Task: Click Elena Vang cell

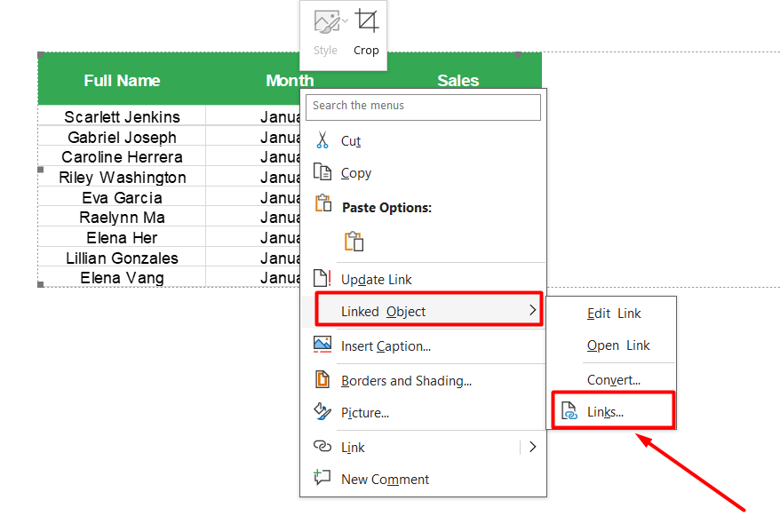Action: (x=122, y=278)
